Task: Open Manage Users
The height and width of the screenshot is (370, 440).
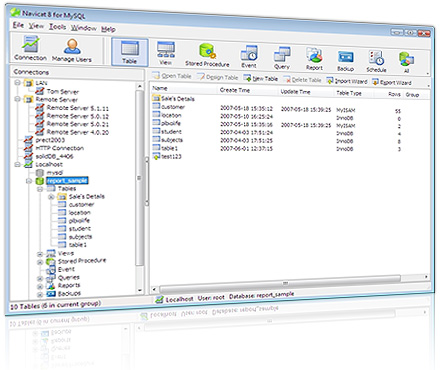Action: tap(72, 50)
